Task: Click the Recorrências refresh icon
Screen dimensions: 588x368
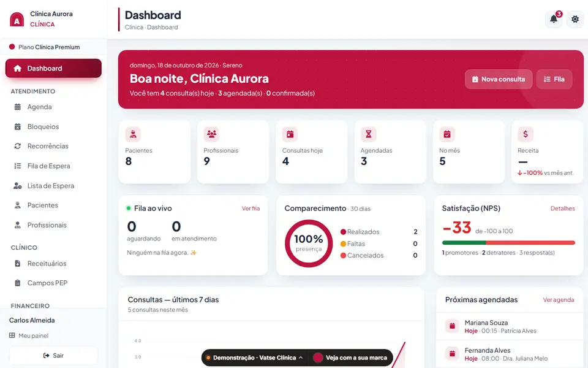Action: (18, 146)
